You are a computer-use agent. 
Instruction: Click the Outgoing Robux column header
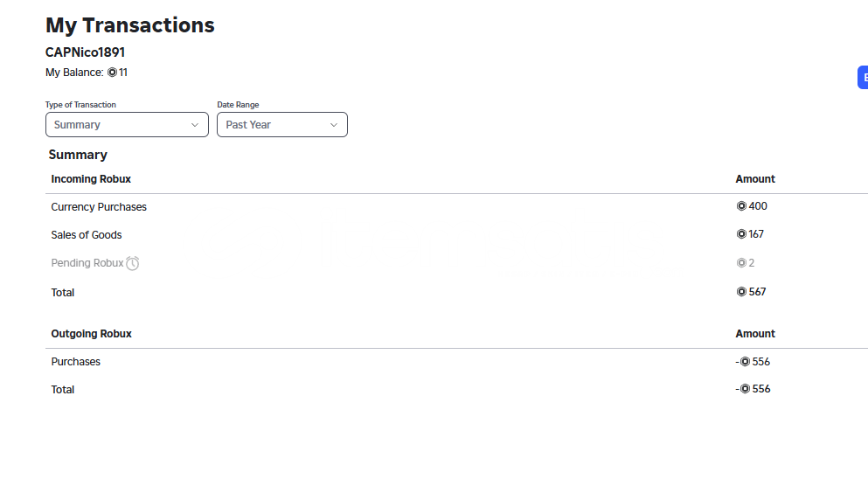tap(91, 334)
